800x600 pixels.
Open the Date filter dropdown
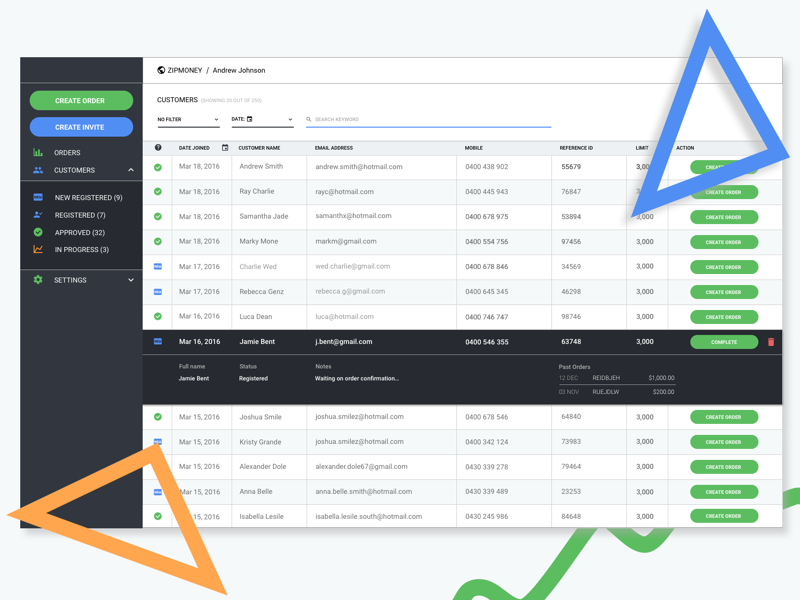coord(259,119)
